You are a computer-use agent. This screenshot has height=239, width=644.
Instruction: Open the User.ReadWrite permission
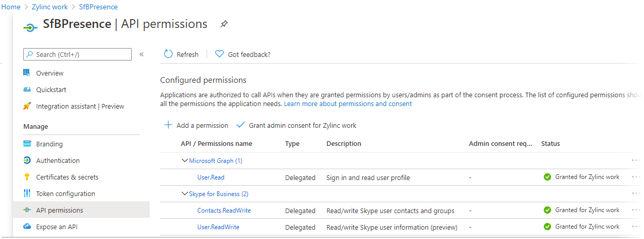(x=218, y=227)
